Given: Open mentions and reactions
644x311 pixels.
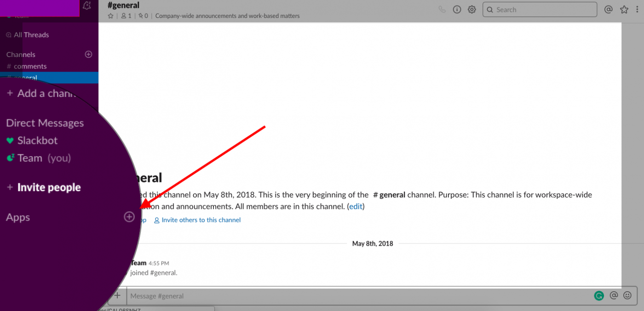Looking at the screenshot, I should [609, 9].
